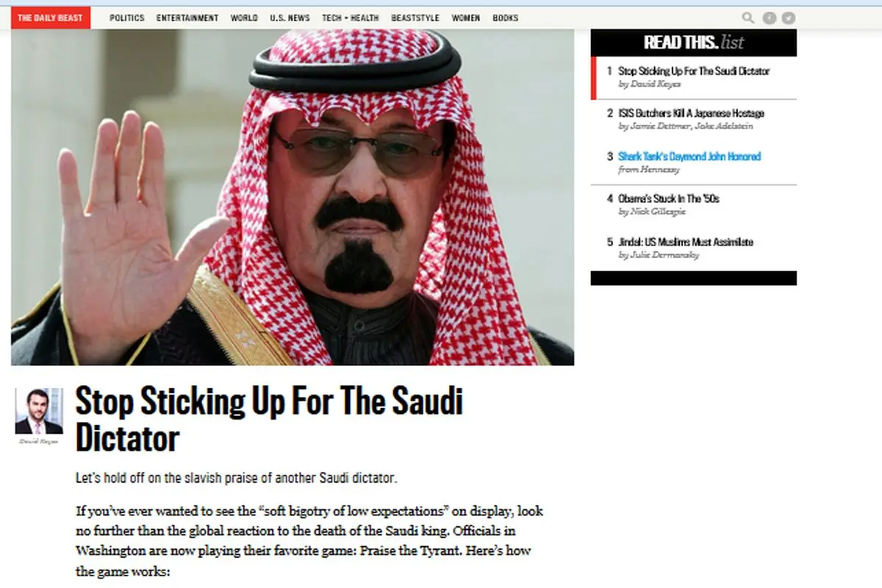Open the Facebook icon in header
The image size is (882, 588).
tap(770, 18)
